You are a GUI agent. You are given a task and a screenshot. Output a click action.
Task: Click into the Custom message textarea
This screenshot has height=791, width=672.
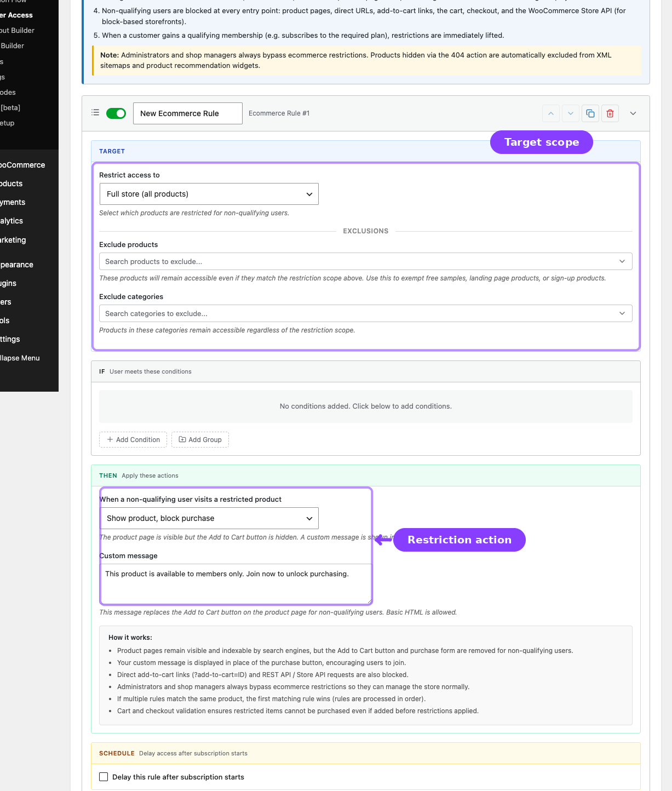tap(236, 584)
